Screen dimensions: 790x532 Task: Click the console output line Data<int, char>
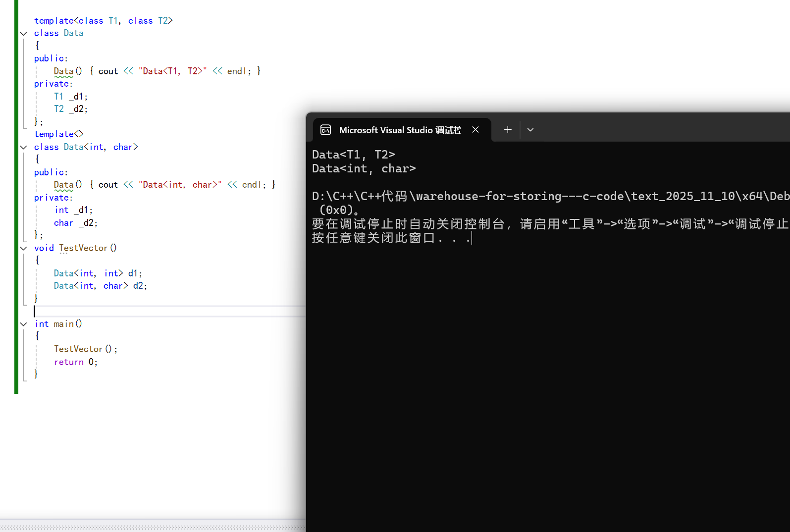(x=364, y=169)
